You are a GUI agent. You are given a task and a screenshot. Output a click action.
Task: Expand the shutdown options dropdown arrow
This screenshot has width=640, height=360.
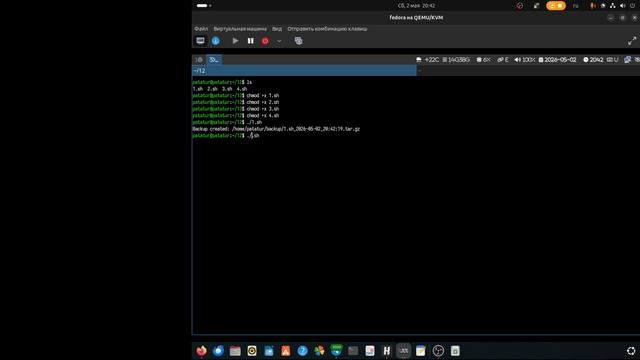[279, 41]
